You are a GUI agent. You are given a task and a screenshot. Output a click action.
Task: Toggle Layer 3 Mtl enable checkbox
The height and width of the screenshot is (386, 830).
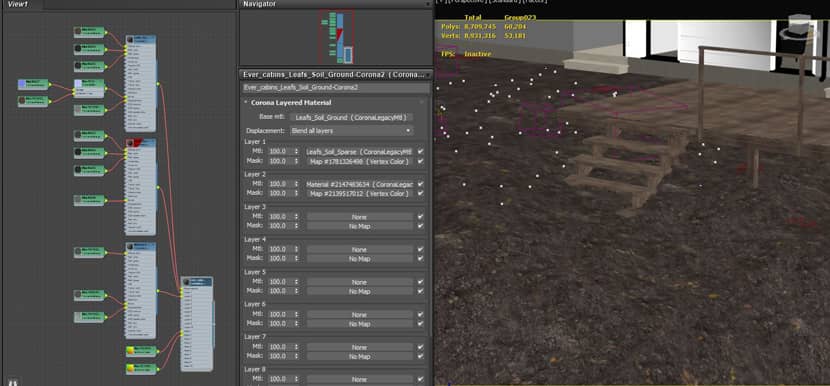pyautogui.click(x=420, y=217)
